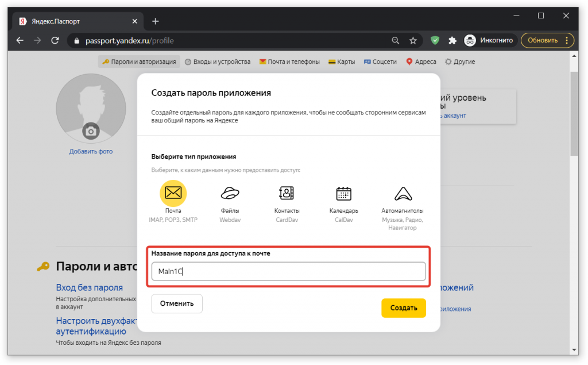Select the Почта mail app type icon
The height and width of the screenshot is (365, 588).
(x=173, y=193)
